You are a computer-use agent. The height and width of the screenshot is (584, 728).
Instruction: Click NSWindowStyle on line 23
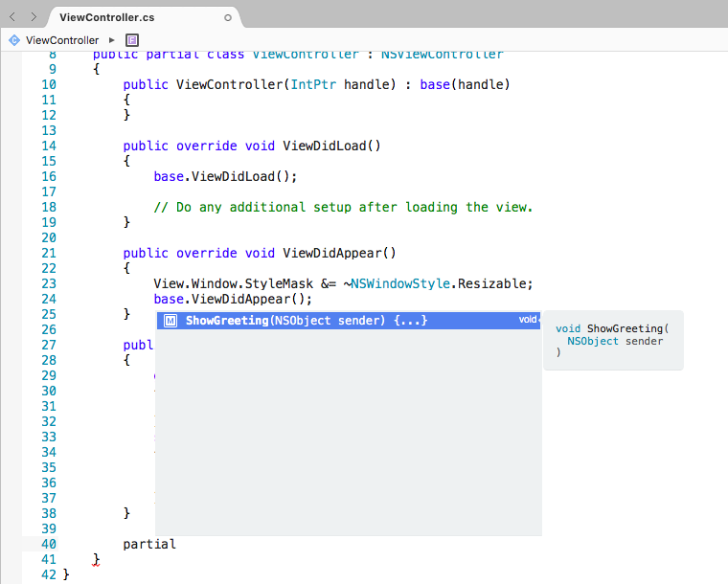pyautogui.click(x=400, y=284)
